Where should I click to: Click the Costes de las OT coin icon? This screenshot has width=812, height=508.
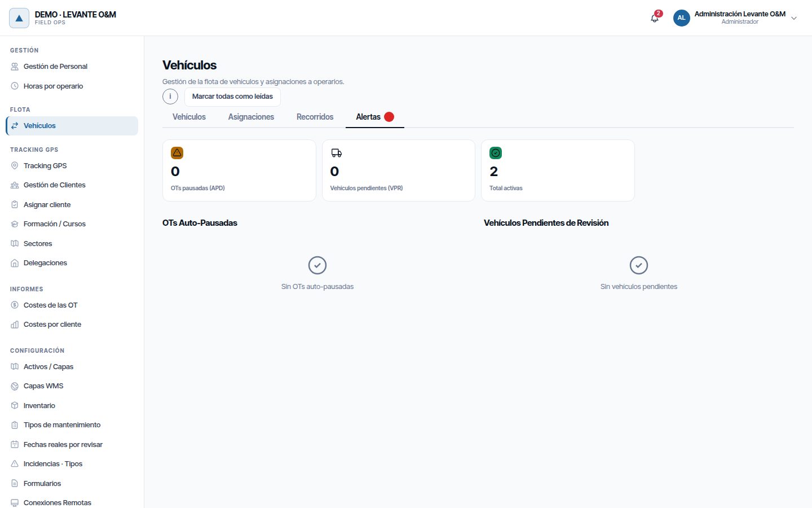pos(15,305)
